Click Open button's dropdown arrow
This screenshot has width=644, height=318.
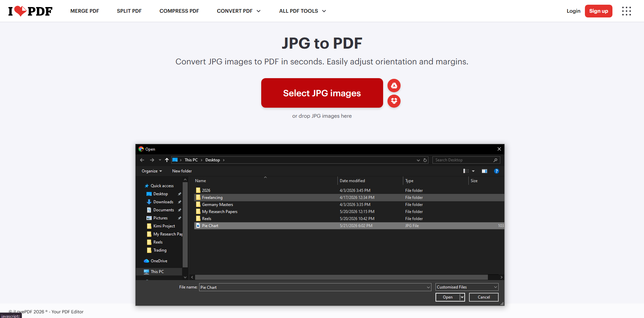462,297
